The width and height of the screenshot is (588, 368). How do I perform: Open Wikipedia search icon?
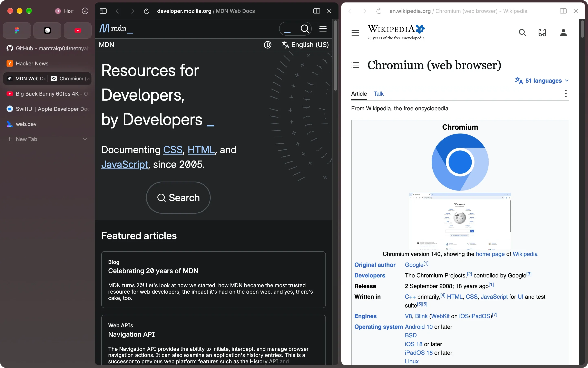point(522,33)
